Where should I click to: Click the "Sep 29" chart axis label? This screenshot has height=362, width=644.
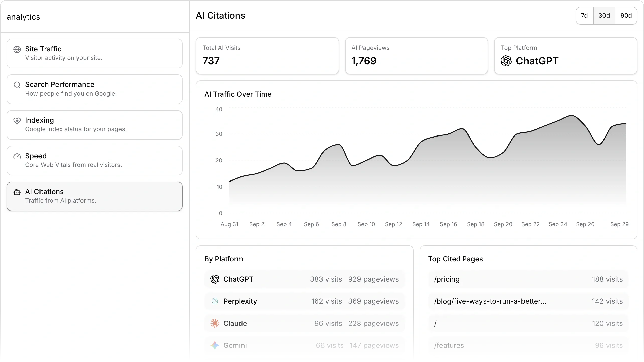tap(619, 224)
